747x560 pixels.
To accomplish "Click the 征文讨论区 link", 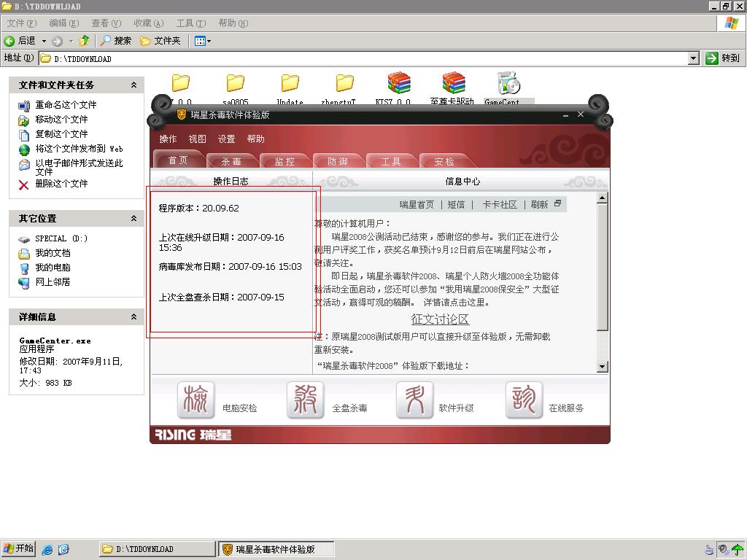I will pyautogui.click(x=440, y=319).
